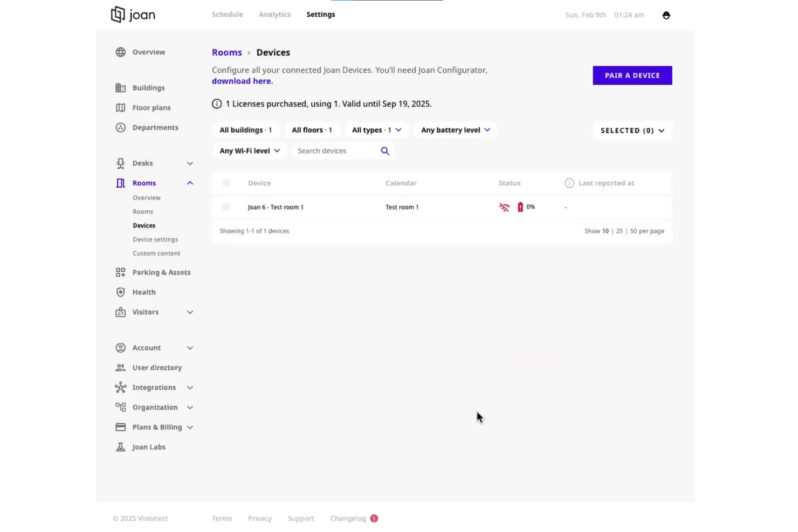Click the Visitors badge icon

coord(120,312)
